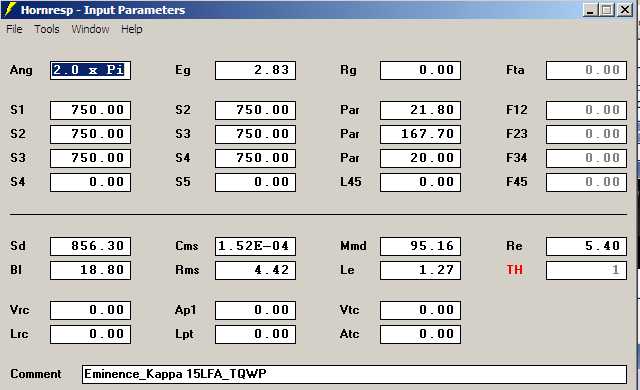Open the Help menu
The image size is (640, 390).
(x=132, y=29)
